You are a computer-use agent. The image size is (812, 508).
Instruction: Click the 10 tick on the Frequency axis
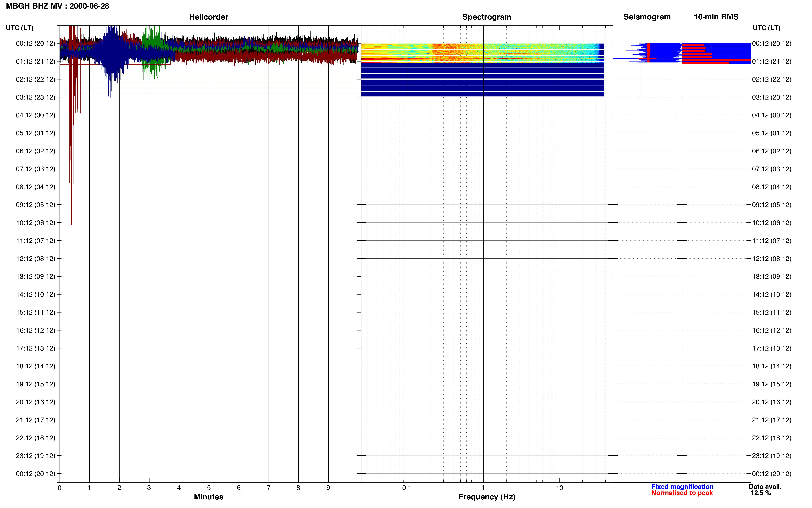(559, 488)
